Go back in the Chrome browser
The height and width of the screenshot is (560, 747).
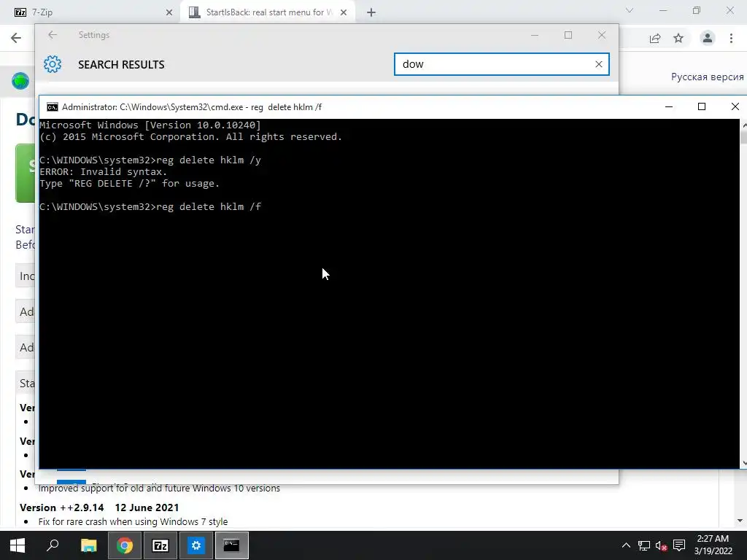16,38
